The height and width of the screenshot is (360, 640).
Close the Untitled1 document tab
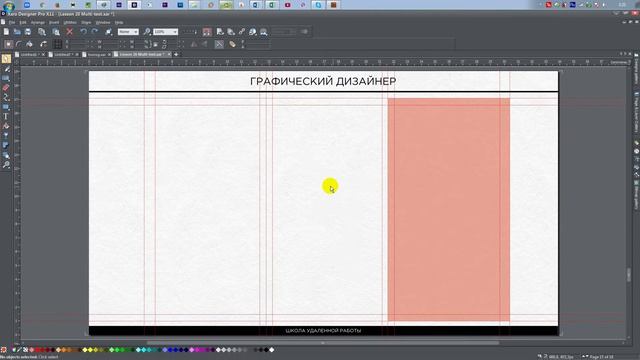(x=43, y=54)
